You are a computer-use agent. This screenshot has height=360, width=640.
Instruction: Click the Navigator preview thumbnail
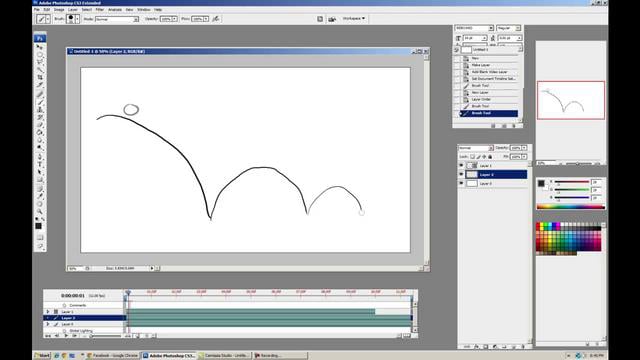[x=571, y=100]
